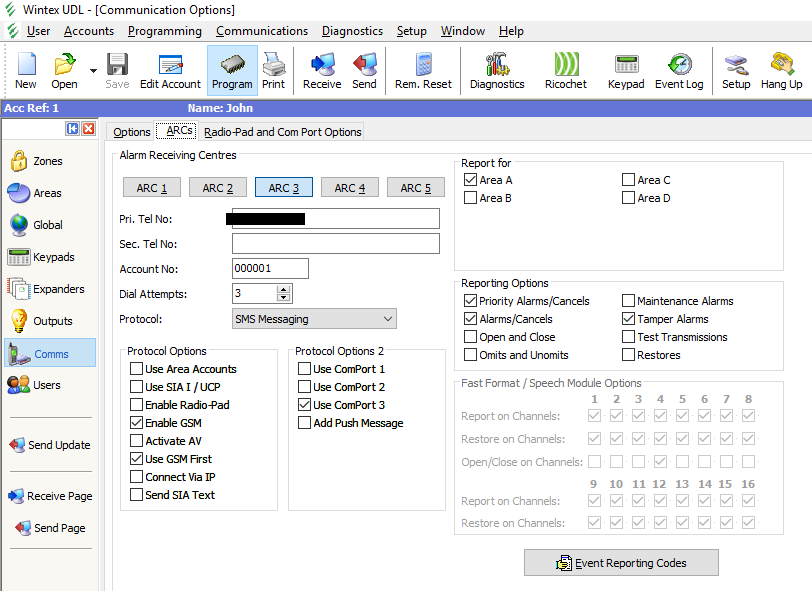The width and height of the screenshot is (812, 591).
Task: Open the Ricochet toolbar icon
Action: (566, 70)
